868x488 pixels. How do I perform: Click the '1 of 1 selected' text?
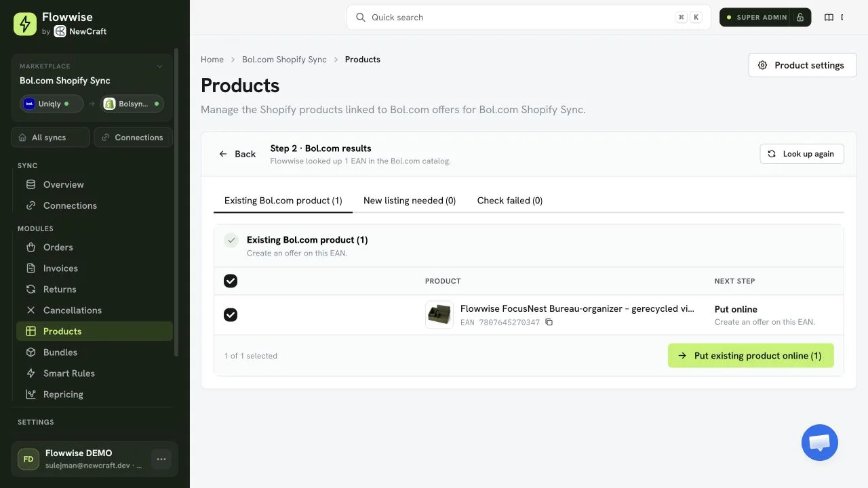point(251,356)
